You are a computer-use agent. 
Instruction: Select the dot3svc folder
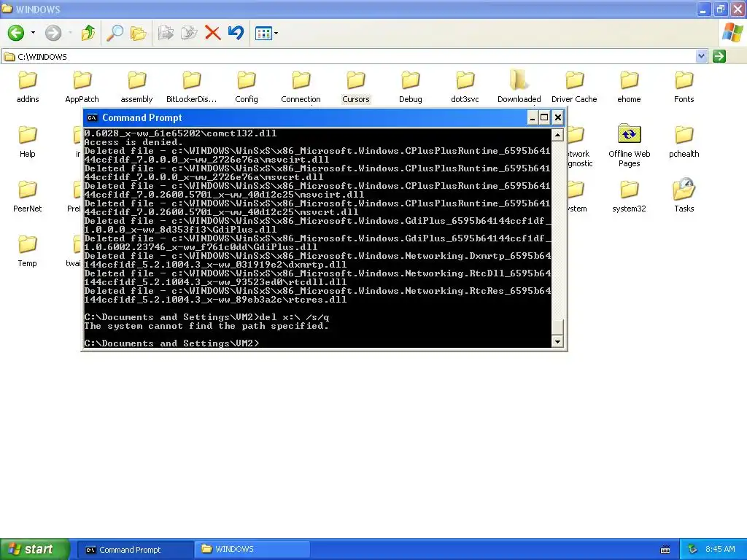tap(465, 87)
